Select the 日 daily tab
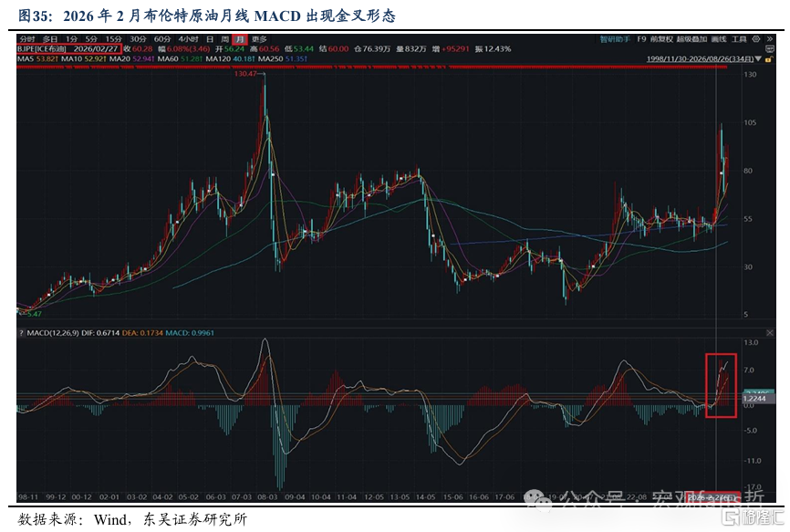 [210, 39]
